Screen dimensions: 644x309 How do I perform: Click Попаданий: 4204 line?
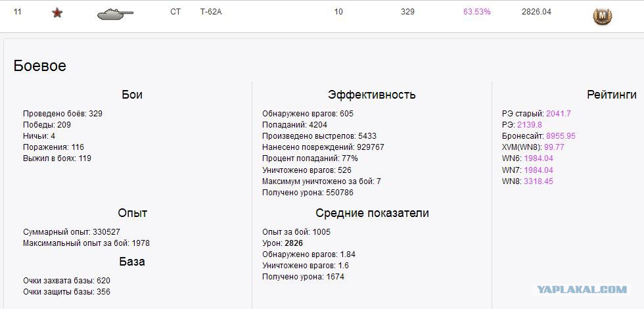[294, 125]
